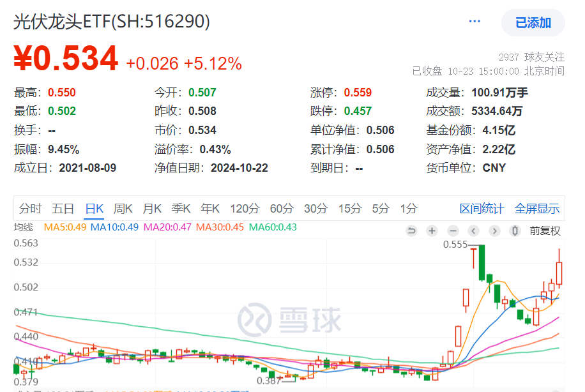585x392 pixels.
Task: Click the 涨停 0.559 value
Action: (x=358, y=93)
